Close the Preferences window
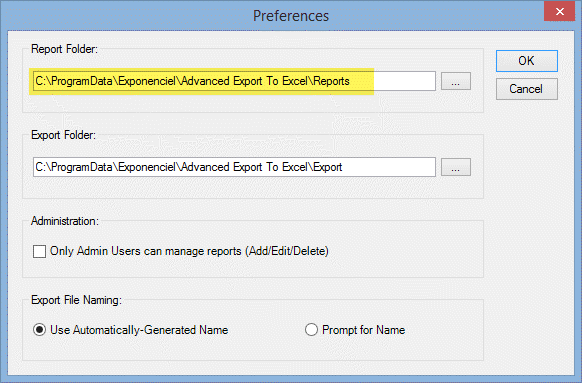This screenshot has height=383, width=582. [559, 12]
